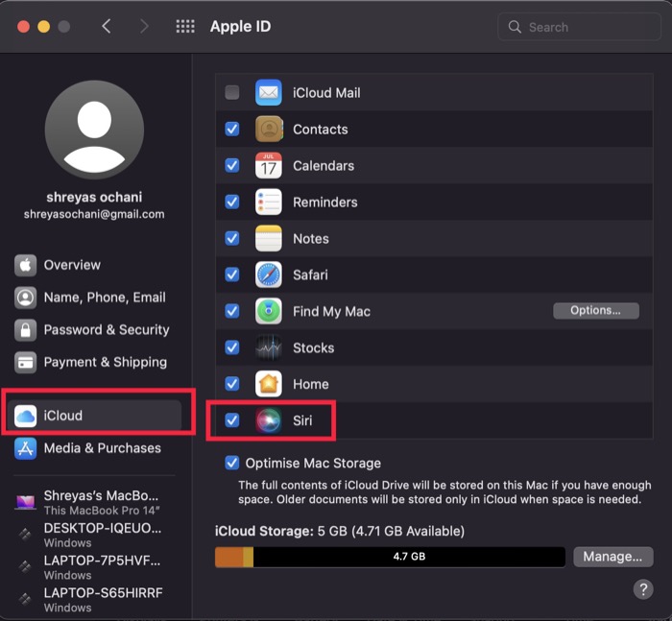Viewport: 672px width, 621px height.
Task: Uncheck the Reminders checkbox
Action: pos(232,202)
